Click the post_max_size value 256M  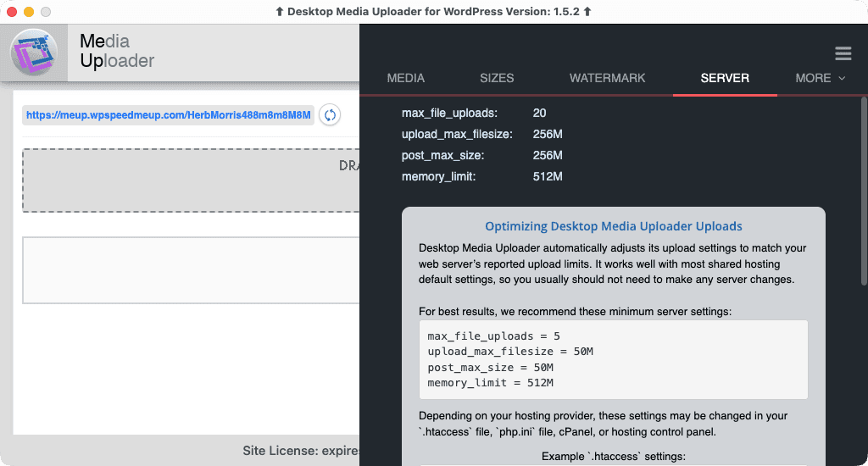(548, 156)
